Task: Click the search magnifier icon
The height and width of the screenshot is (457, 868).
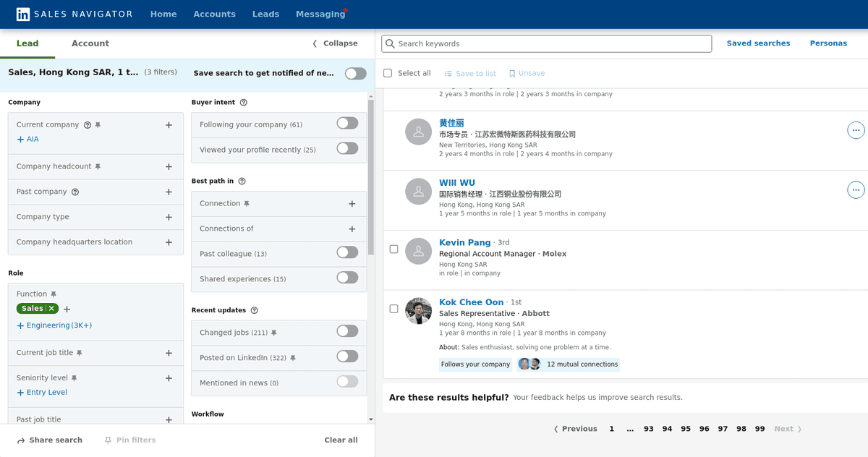Action: point(391,44)
